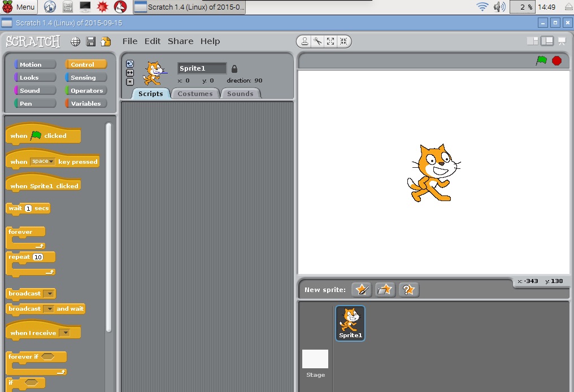
Task: Choose new sprite from file
Action: [385, 290]
